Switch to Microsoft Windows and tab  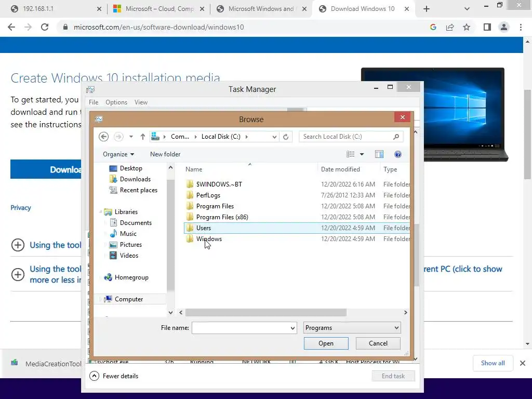(x=262, y=9)
